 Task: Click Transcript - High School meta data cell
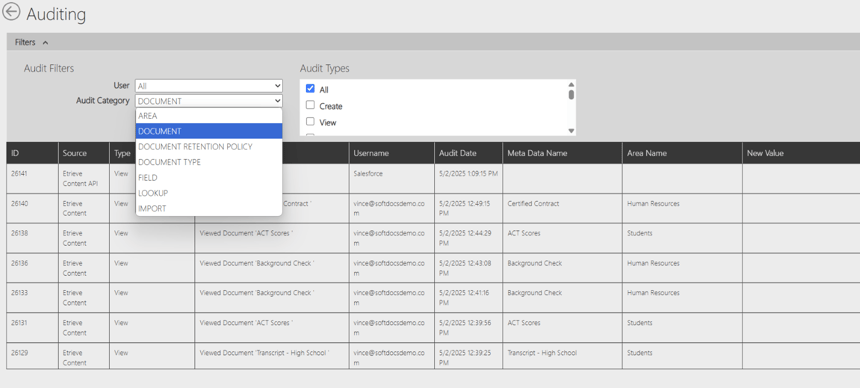click(x=562, y=357)
